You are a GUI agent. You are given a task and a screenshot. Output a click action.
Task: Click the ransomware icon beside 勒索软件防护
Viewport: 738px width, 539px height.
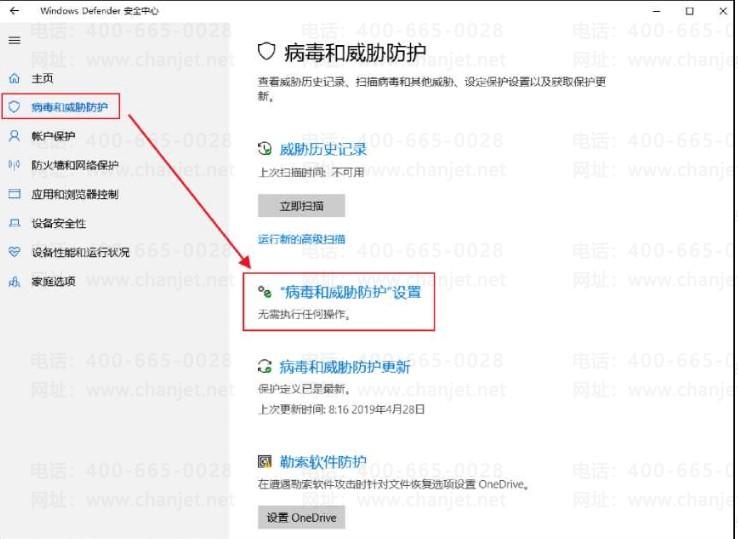pyautogui.click(x=265, y=461)
